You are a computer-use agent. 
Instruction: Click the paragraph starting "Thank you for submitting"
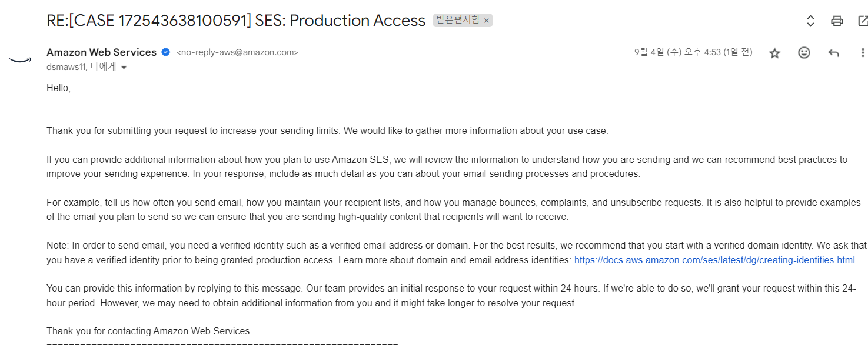pos(327,130)
